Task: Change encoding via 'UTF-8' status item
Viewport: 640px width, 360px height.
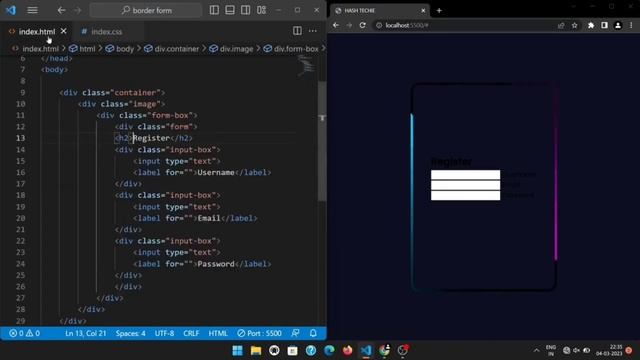Action: pos(164,333)
